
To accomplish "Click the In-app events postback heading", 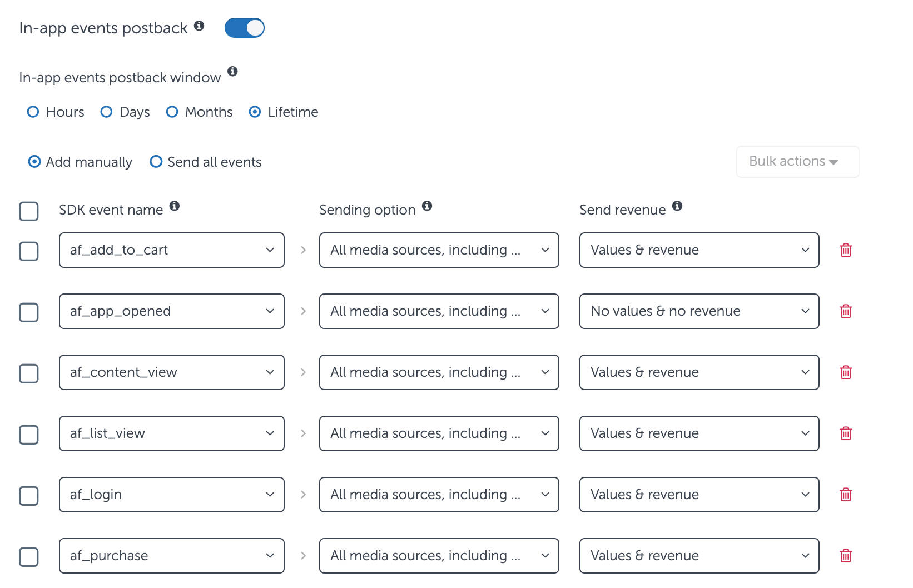I will tap(103, 28).
